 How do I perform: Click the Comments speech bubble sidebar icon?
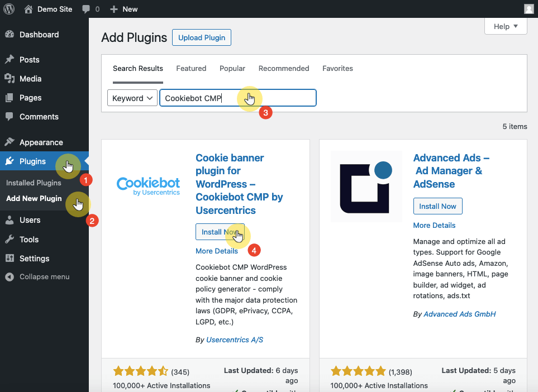coord(9,117)
